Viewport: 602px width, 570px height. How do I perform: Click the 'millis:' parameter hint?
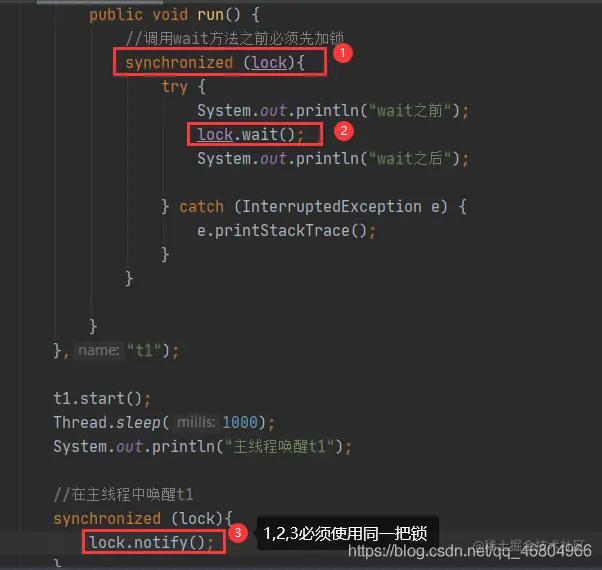[196, 422]
